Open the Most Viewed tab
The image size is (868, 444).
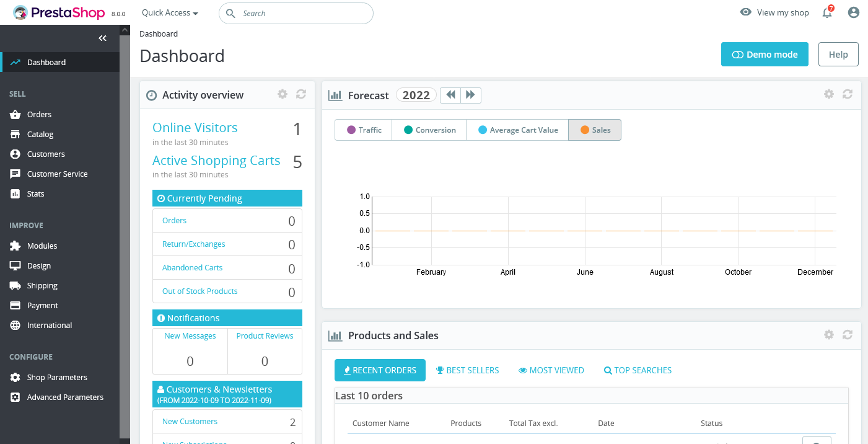click(x=551, y=370)
